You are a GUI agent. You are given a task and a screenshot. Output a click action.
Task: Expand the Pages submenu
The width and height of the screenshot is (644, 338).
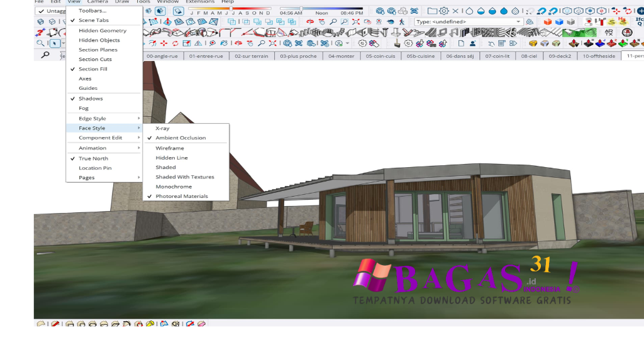click(x=104, y=178)
